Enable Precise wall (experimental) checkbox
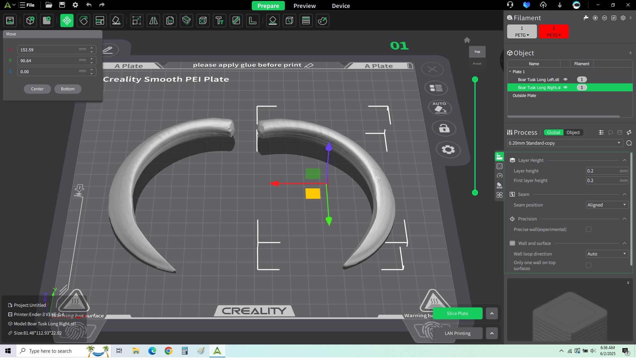The image size is (636, 364). point(588,229)
